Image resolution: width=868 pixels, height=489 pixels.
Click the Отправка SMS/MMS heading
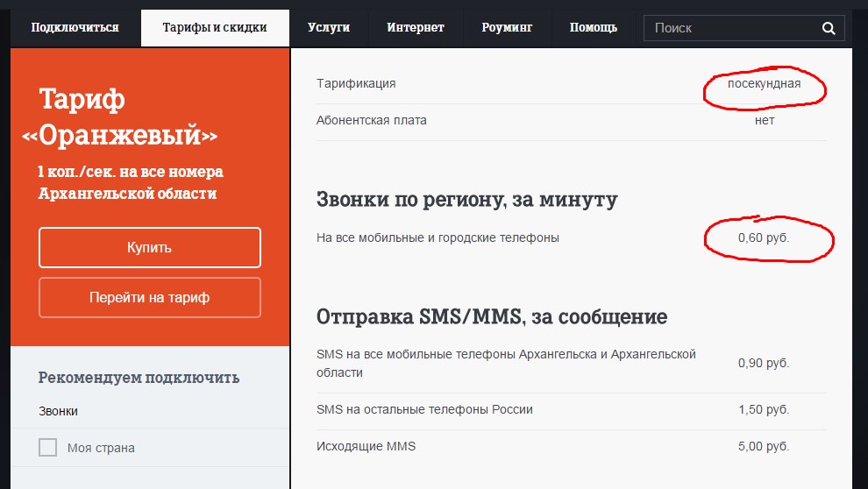[x=492, y=316]
